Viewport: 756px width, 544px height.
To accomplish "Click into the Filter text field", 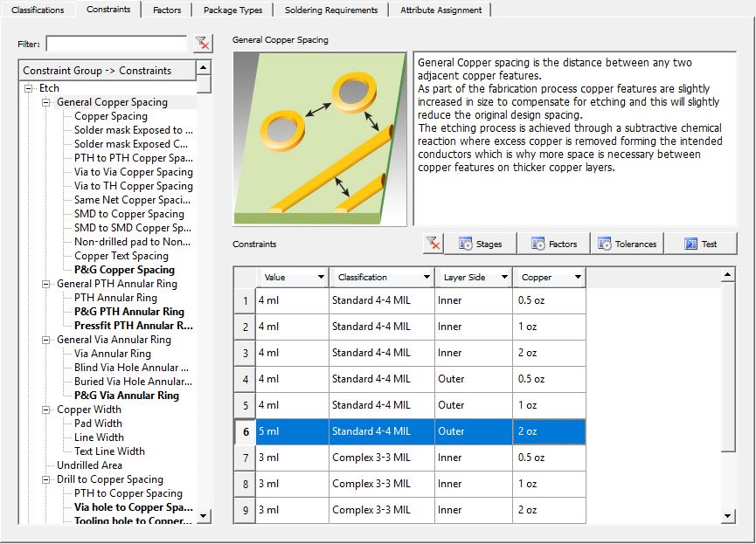I will 116,44.
